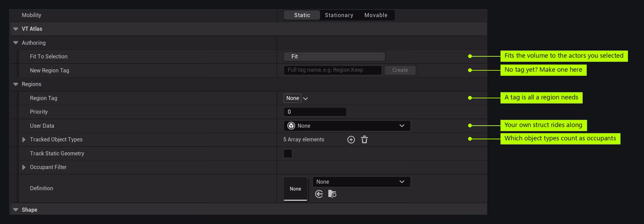
Task: Add element to Tracked Object Types array
Action: [x=351, y=139]
